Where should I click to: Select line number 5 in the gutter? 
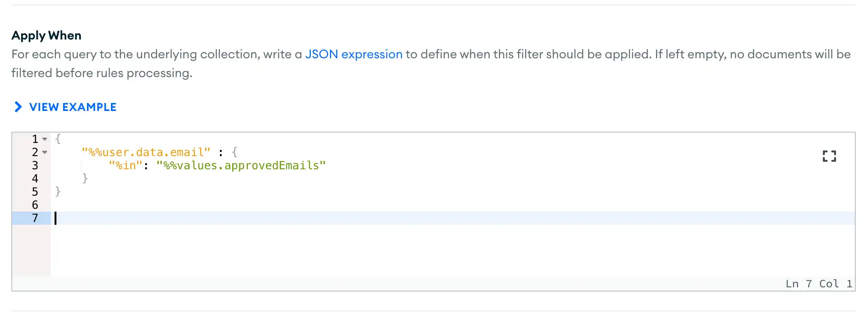(35, 192)
